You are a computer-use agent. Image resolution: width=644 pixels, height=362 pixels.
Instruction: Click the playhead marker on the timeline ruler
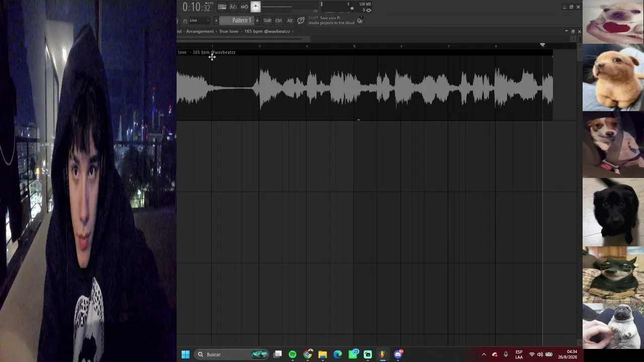pyautogui.click(x=542, y=45)
